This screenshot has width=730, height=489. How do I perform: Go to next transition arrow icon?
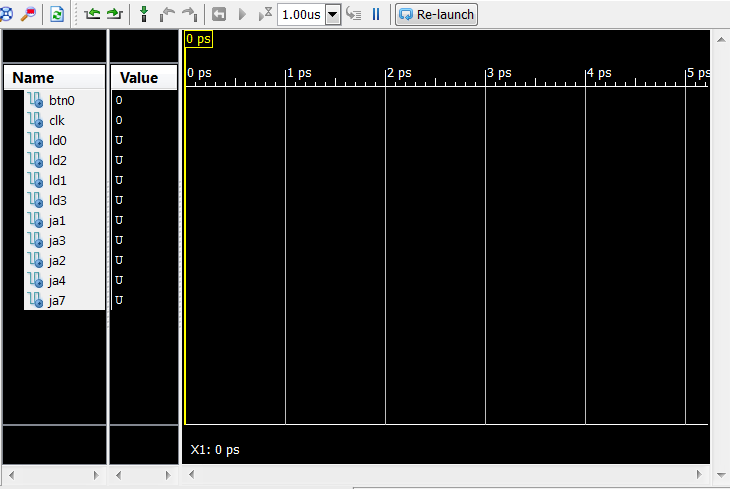tap(114, 14)
